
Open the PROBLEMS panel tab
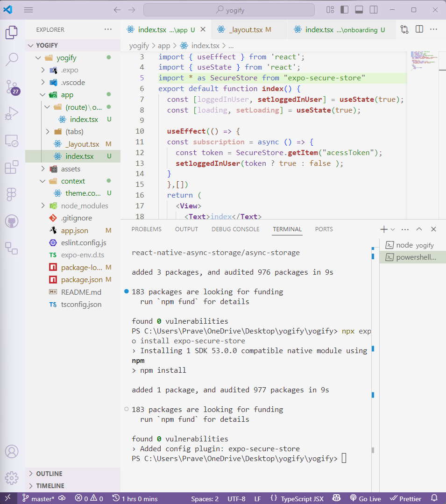147,229
